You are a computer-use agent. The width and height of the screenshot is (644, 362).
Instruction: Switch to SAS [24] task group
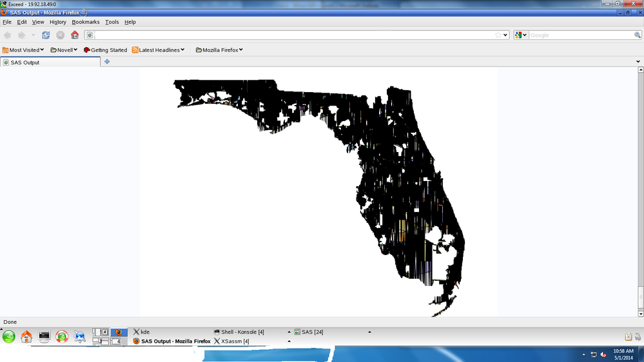tap(308, 332)
